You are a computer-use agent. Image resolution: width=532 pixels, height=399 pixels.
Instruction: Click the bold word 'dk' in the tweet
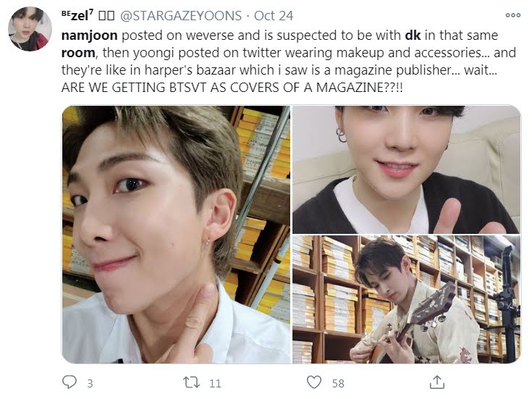(413, 35)
